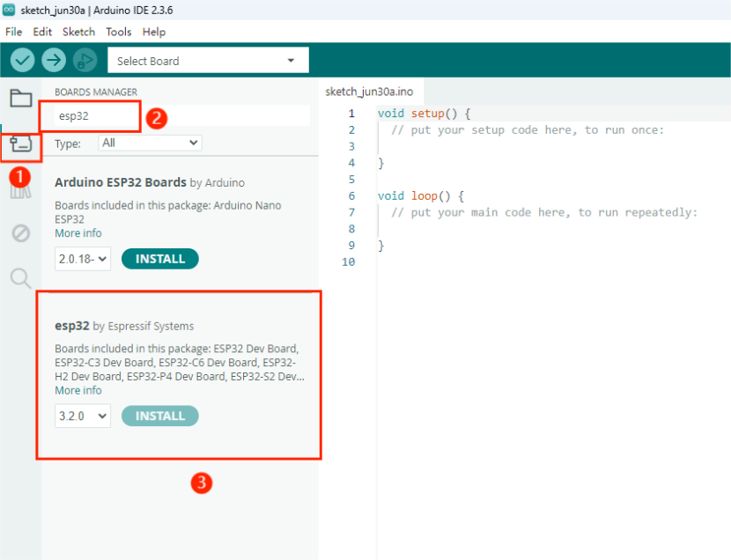
Task: Start debugging with the Debug icon
Action: coord(85,60)
